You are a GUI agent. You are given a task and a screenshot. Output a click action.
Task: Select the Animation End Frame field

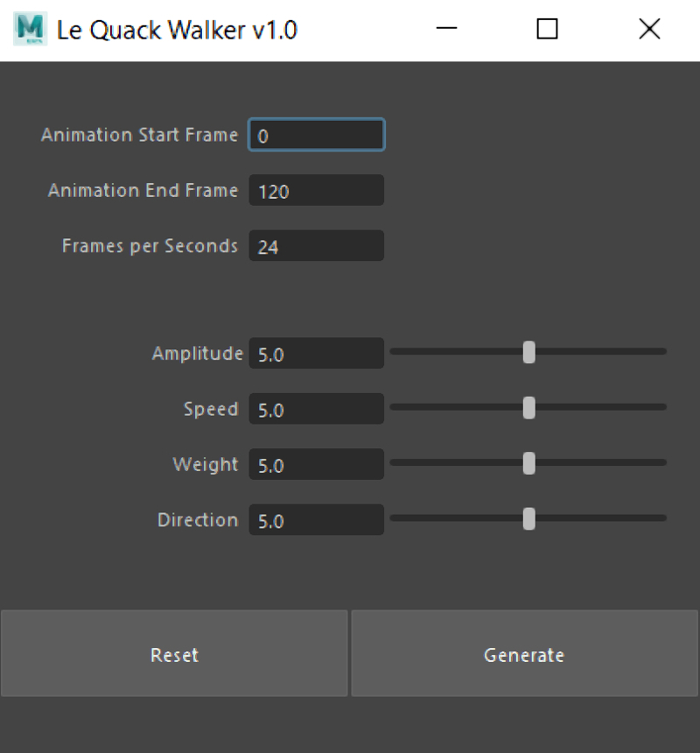(x=317, y=191)
